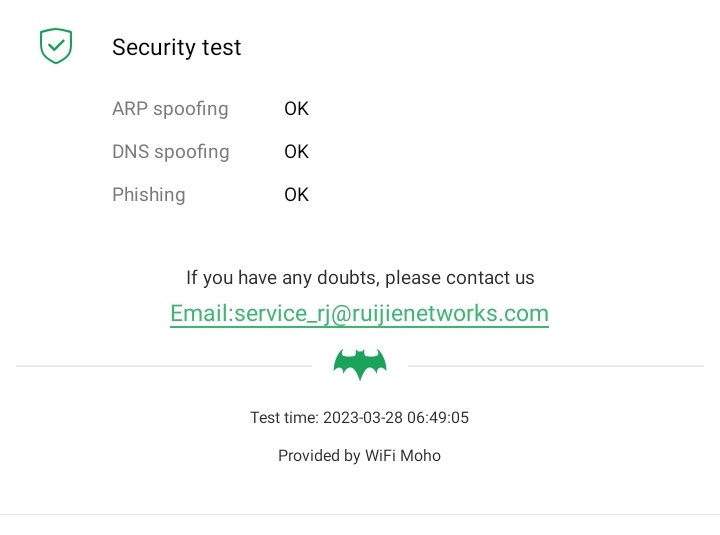Click the OK result beside Phishing

click(296, 194)
